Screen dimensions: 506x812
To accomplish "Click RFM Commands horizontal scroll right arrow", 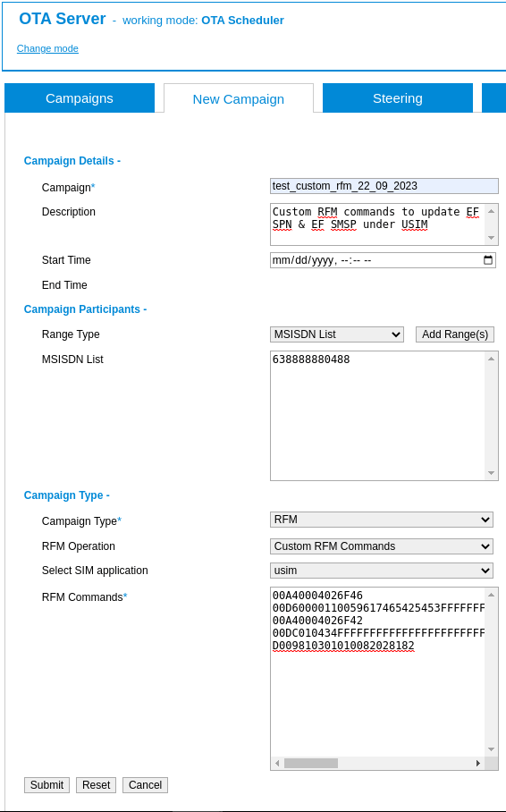I will point(477,764).
